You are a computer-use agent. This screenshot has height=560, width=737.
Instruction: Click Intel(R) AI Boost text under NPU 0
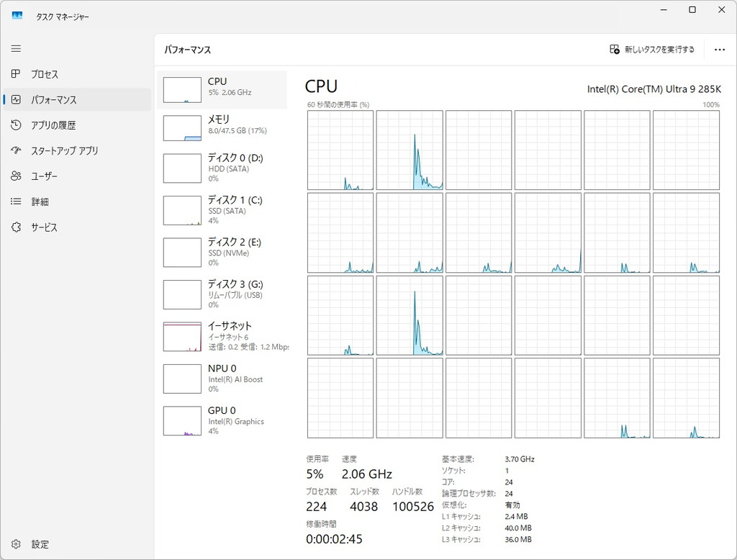pyautogui.click(x=235, y=379)
